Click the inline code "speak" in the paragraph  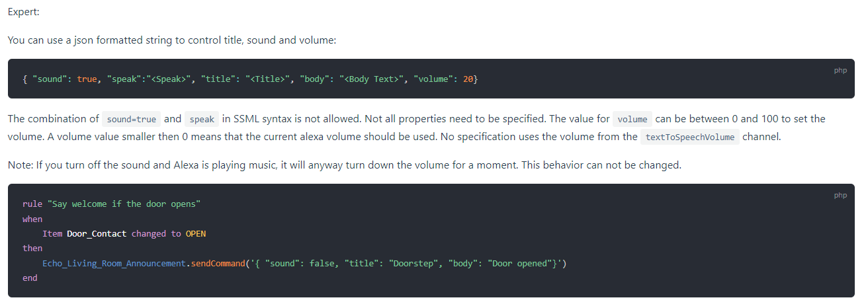point(202,120)
